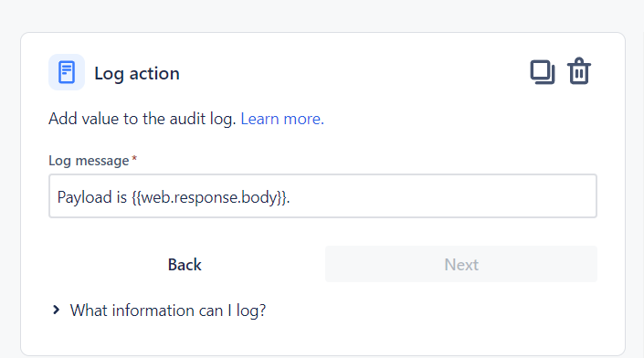Click the Next button
This screenshot has height=358, width=644.
(461, 264)
